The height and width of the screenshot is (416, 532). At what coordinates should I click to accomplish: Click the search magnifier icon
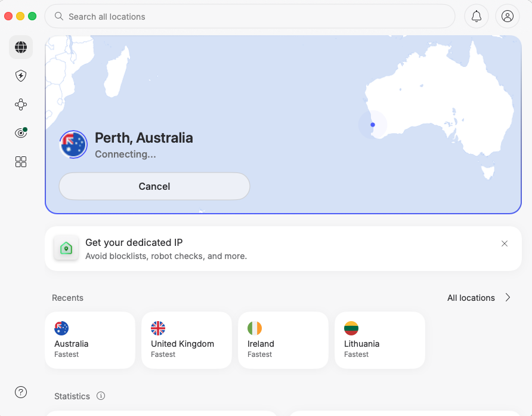pos(58,16)
